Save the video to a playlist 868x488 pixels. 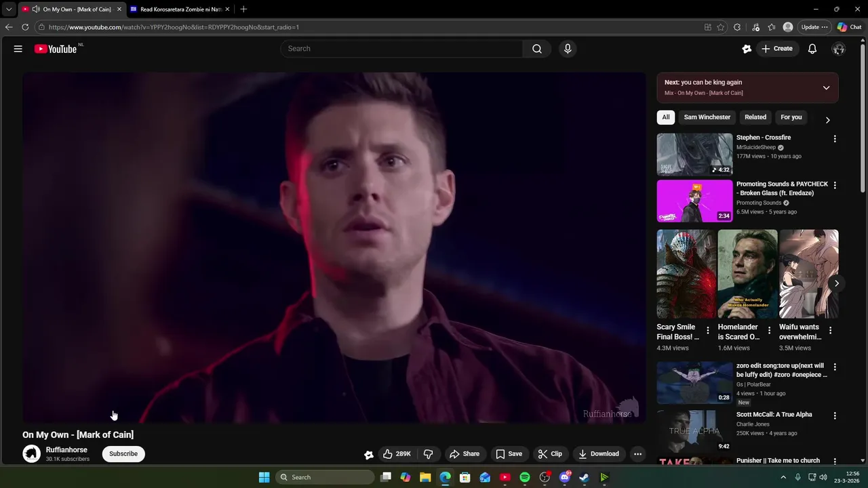(509, 454)
